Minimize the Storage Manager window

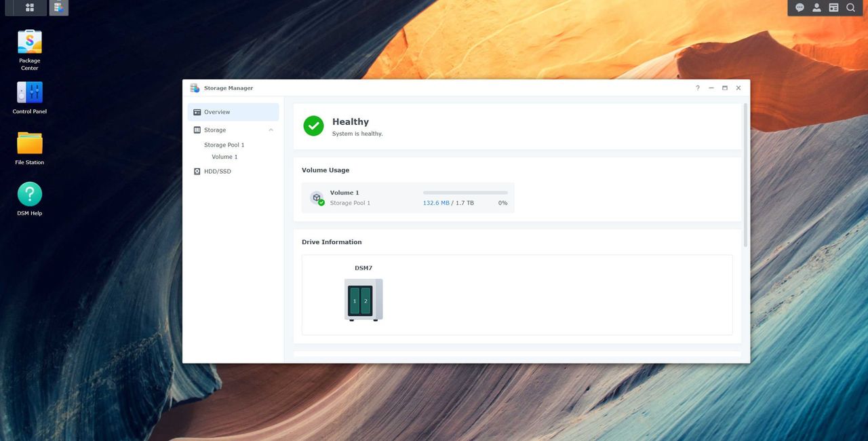click(x=711, y=88)
